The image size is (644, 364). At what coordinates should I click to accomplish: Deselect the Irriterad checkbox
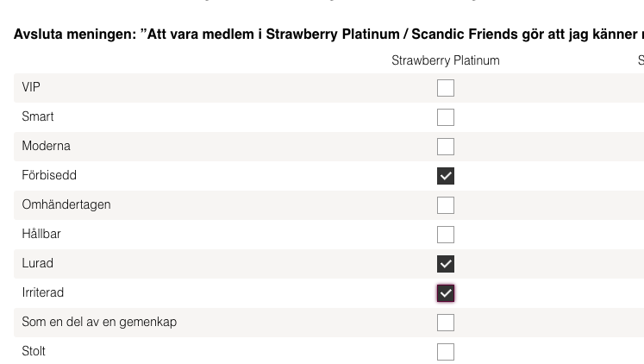[446, 293]
